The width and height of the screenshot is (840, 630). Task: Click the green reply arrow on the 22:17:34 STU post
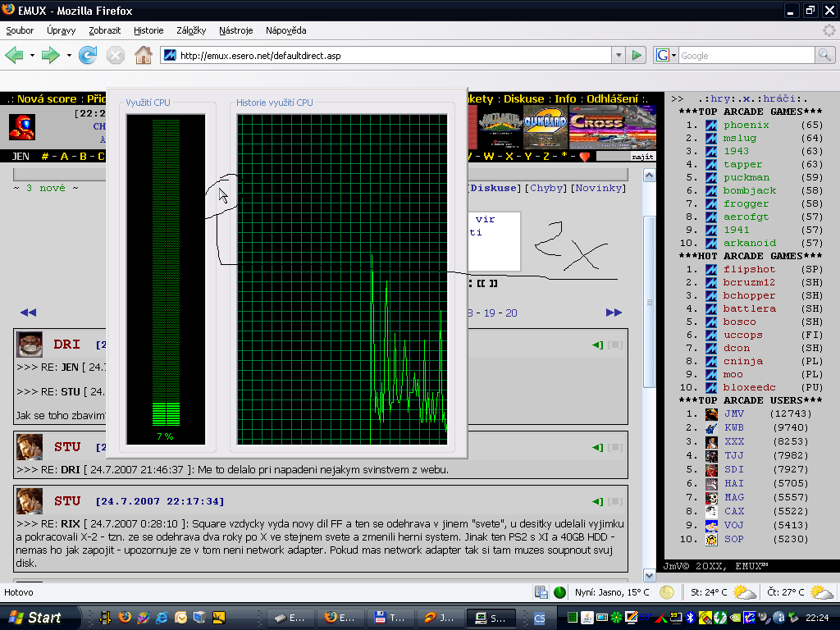(598, 501)
